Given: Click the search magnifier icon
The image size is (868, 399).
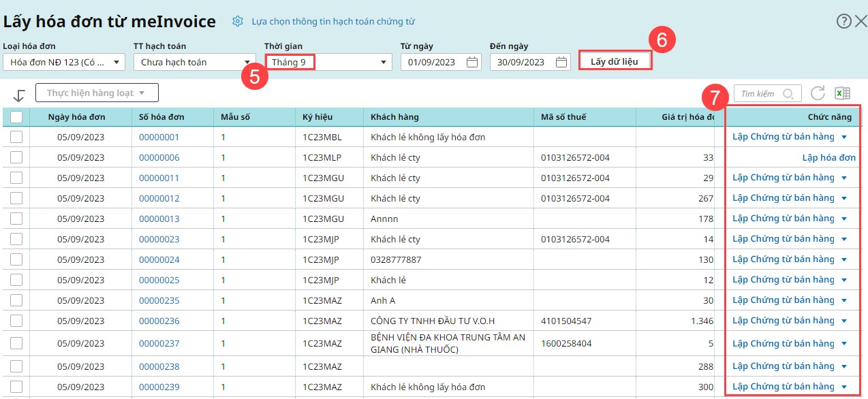Looking at the screenshot, I should click(788, 94).
